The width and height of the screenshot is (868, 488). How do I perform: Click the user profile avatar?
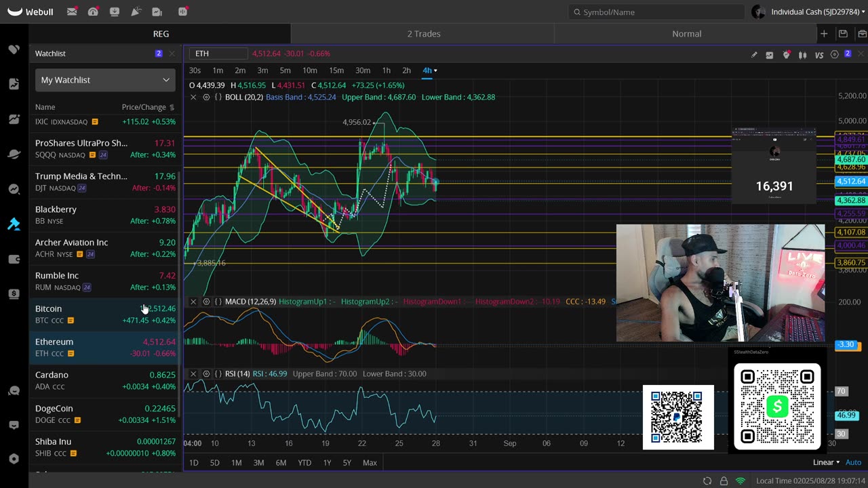point(759,12)
